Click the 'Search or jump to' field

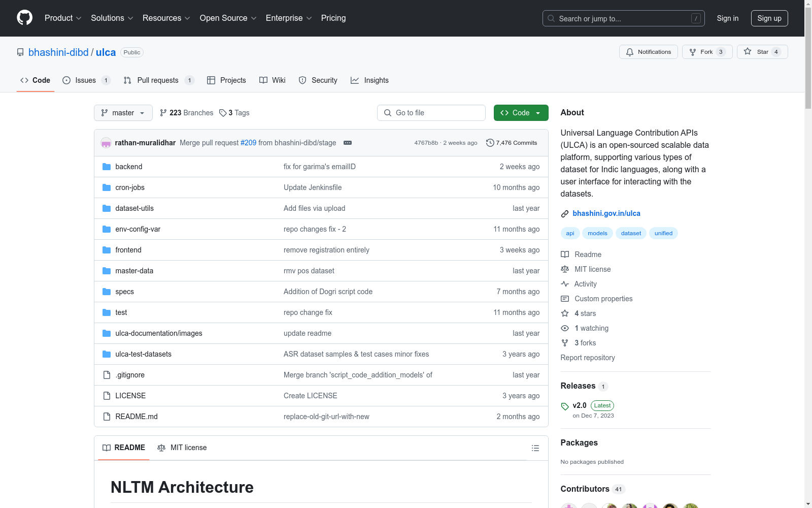click(624, 18)
